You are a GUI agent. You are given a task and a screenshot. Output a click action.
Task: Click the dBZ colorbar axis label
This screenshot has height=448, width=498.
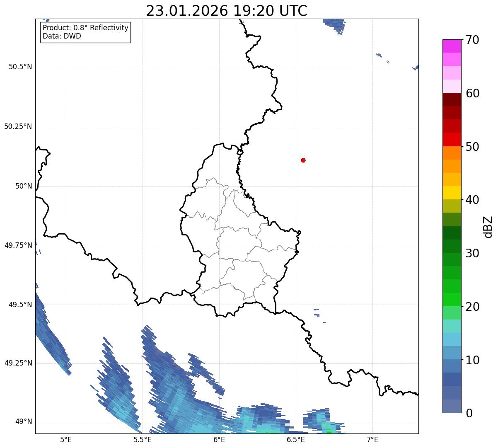pyautogui.click(x=488, y=227)
